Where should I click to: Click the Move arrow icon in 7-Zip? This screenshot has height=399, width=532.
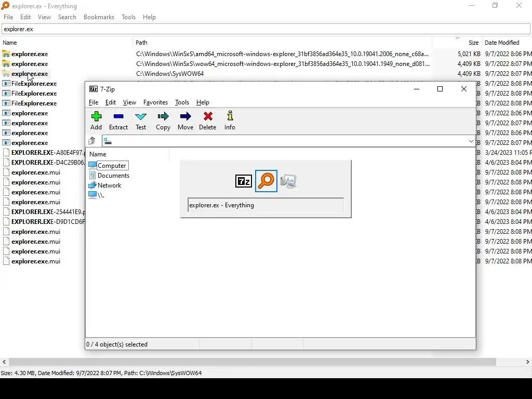point(185,116)
